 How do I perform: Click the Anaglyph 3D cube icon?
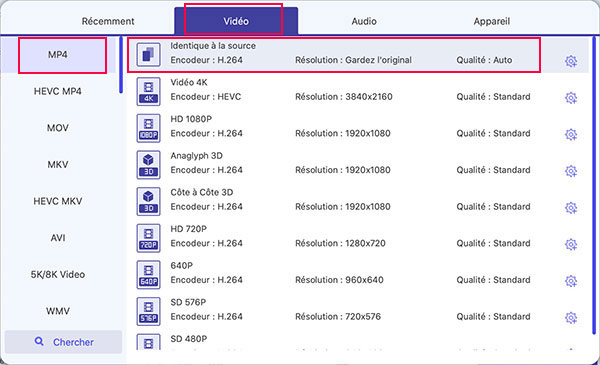[x=148, y=165]
